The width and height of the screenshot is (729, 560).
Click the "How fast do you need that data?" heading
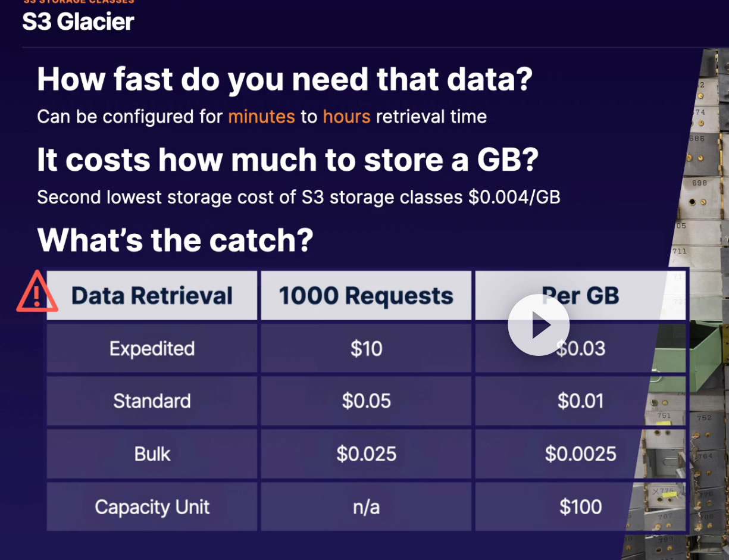pos(284,80)
